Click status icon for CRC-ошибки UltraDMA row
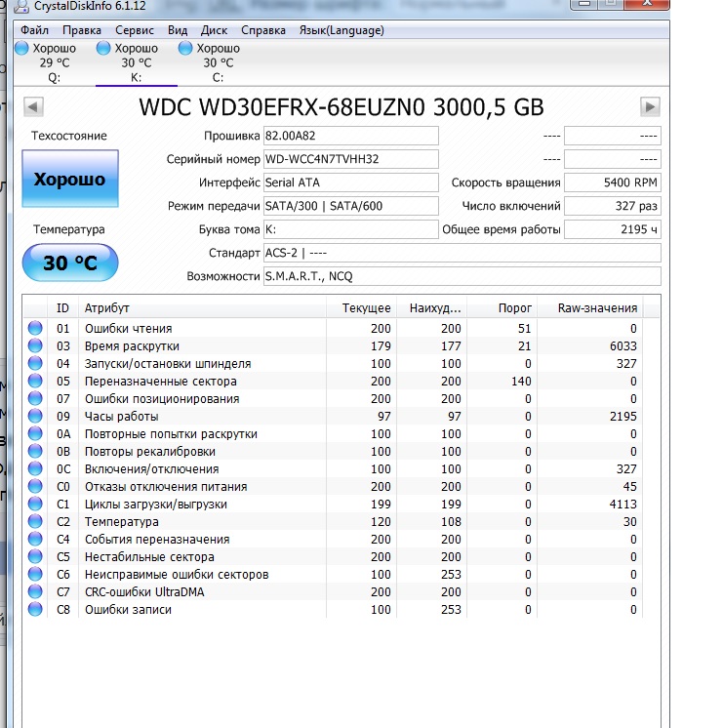 (x=35, y=592)
